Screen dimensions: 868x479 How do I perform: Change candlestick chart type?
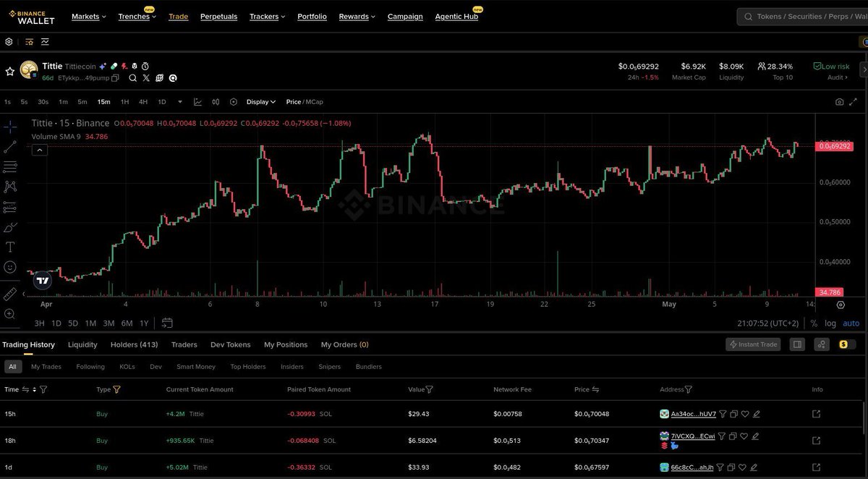coord(216,102)
